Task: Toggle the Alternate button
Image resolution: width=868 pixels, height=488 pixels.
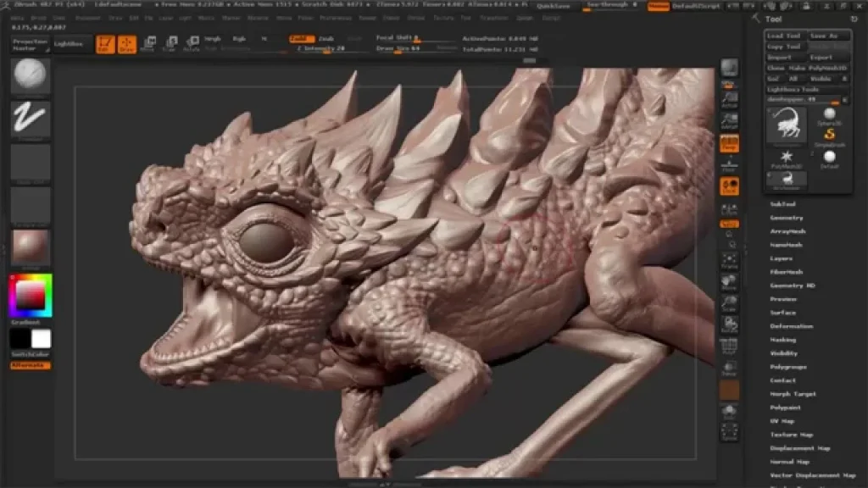Action: click(31, 365)
